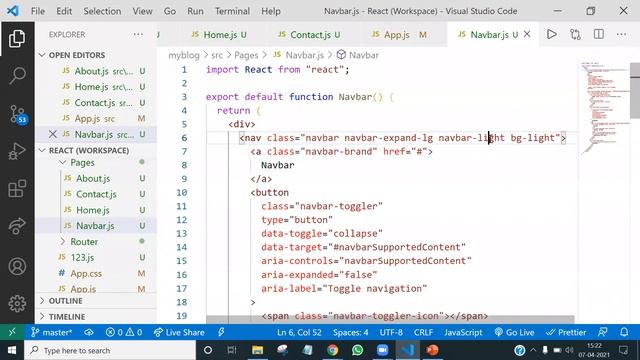Open the View menu
This screenshot has height=360, width=640.
tap(142, 11)
